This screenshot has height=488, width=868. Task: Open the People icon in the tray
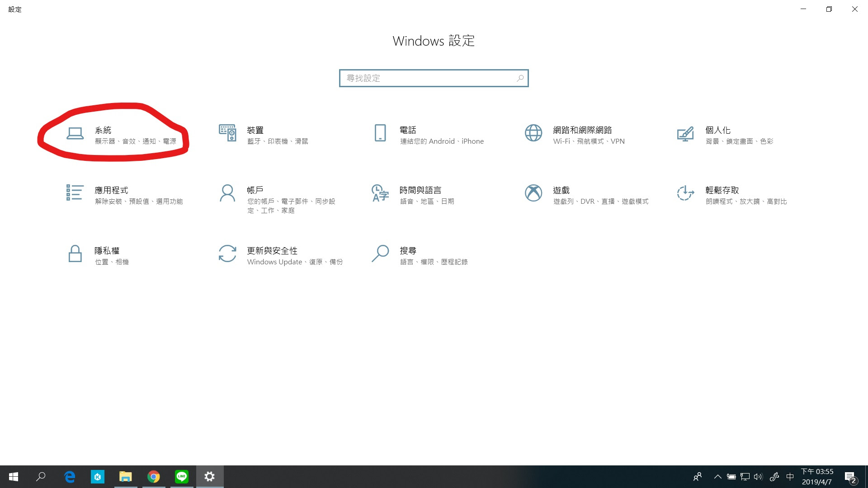[x=698, y=477]
